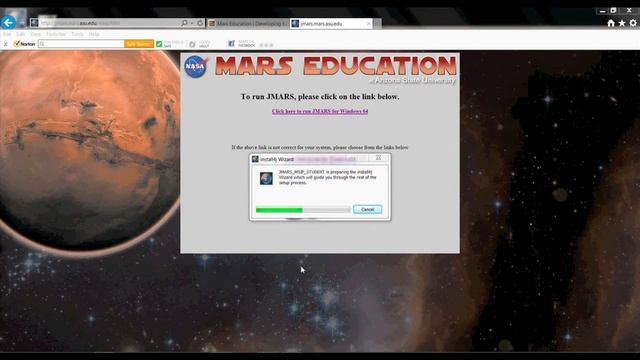Image resolution: width=640 pixels, height=360 pixels.
Task: Close the install4j Wizard dialog
Action: [x=378, y=158]
